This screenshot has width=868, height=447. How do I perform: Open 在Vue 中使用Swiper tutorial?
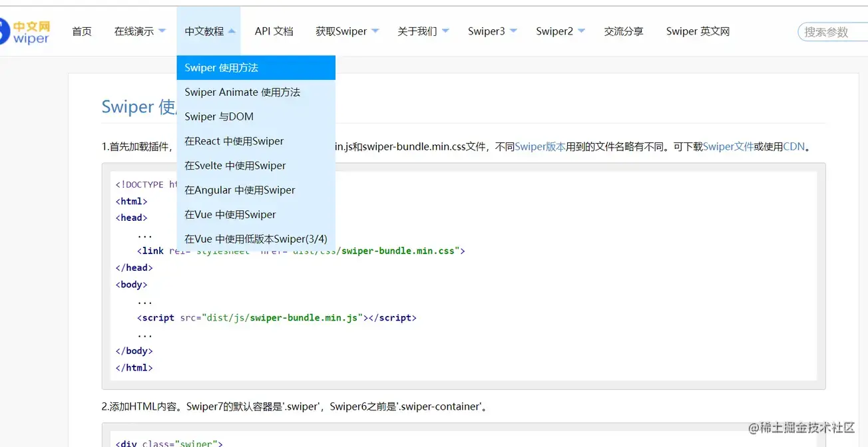256,214
